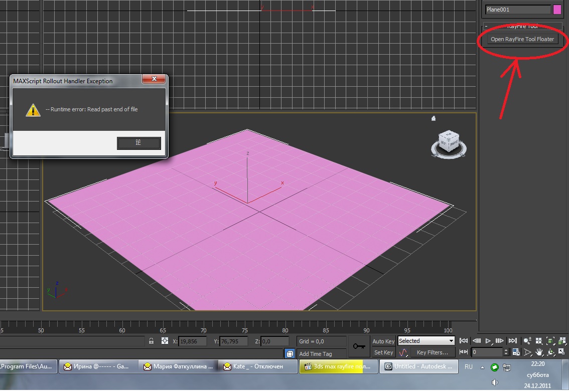Click the green circular tray icon
This screenshot has height=392, width=569.
tap(494, 367)
